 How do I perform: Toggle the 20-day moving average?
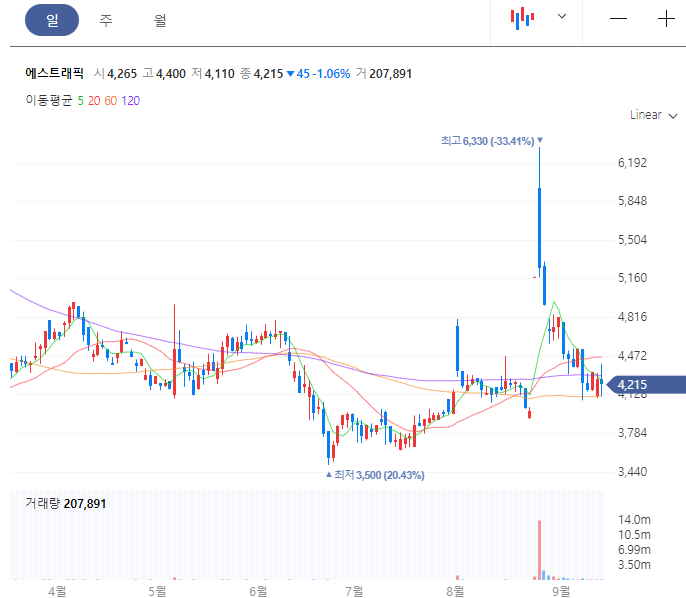[x=94, y=101]
